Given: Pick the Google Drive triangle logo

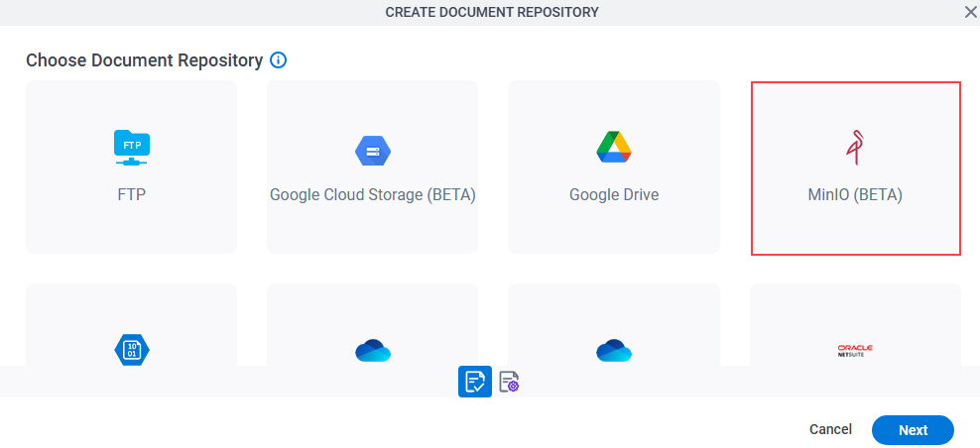Looking at the screenshot, I should point(614,148).
